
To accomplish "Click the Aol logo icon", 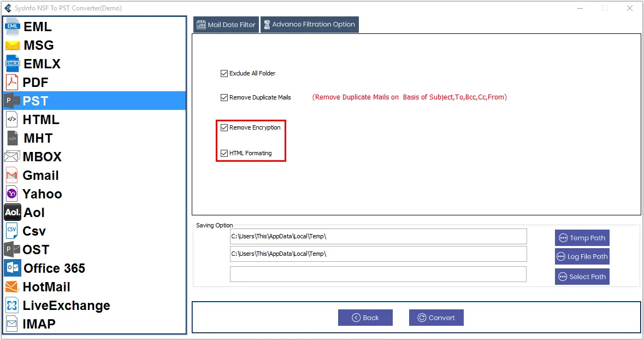I will pyautogui.click(x=13, y=212).
